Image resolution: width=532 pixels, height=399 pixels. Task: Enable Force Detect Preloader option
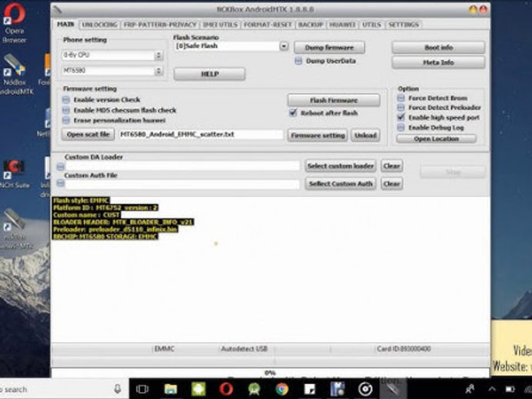(x=401, y=108)
